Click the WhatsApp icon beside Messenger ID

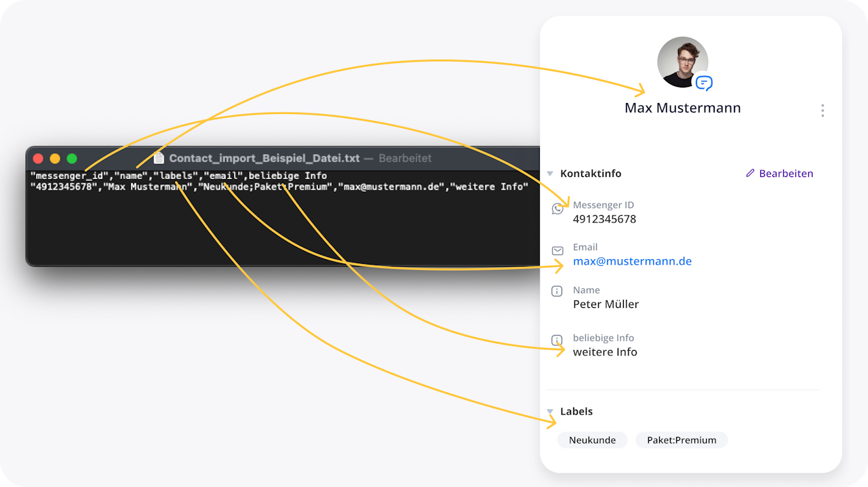tap(557, 209)
